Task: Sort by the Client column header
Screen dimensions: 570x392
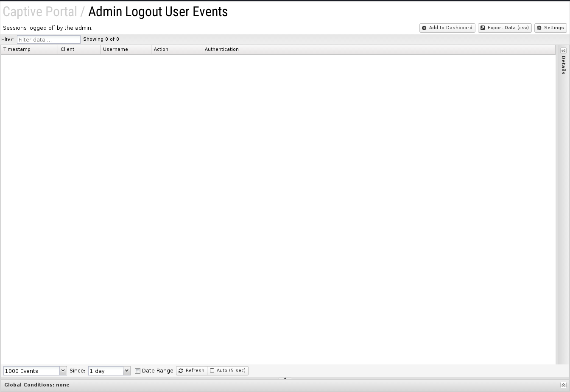Action: tap(79, 50)
